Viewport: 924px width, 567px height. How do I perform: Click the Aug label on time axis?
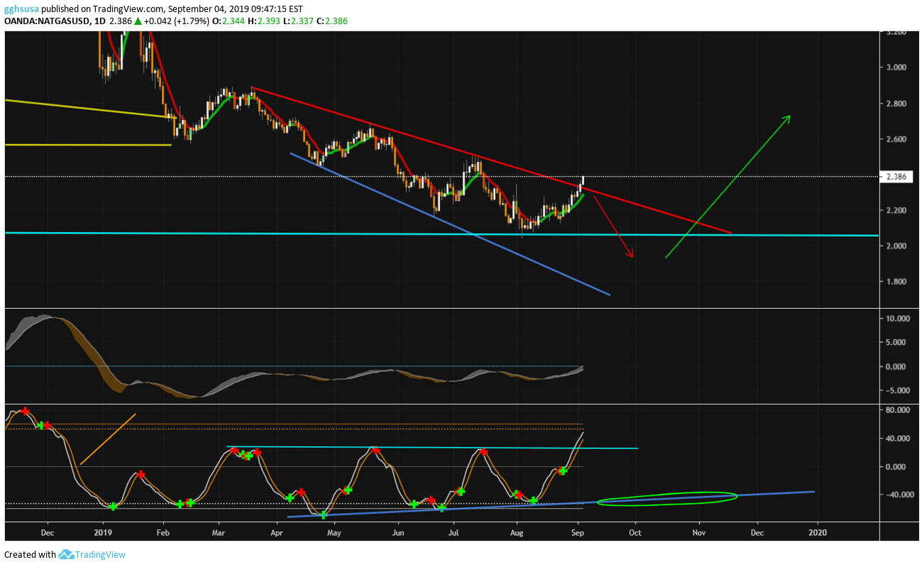pos(517,532)
